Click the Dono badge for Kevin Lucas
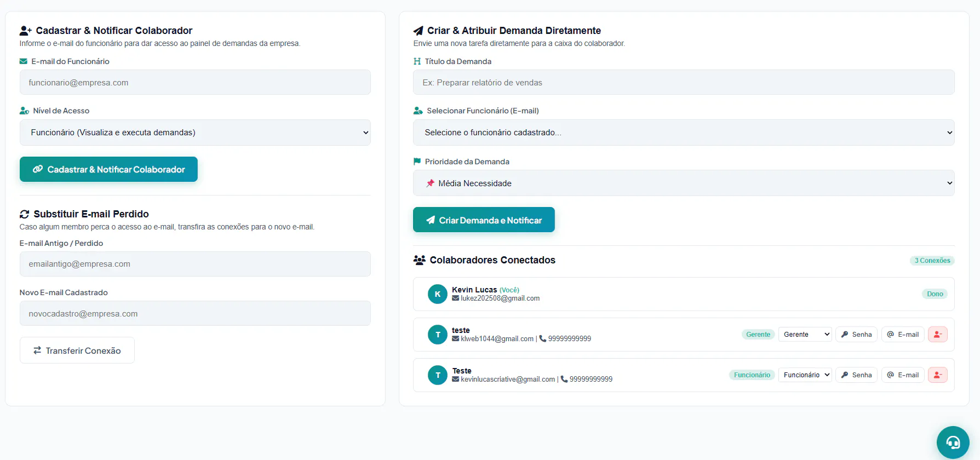This screenshot has height=460, width=980. point(935,294)
